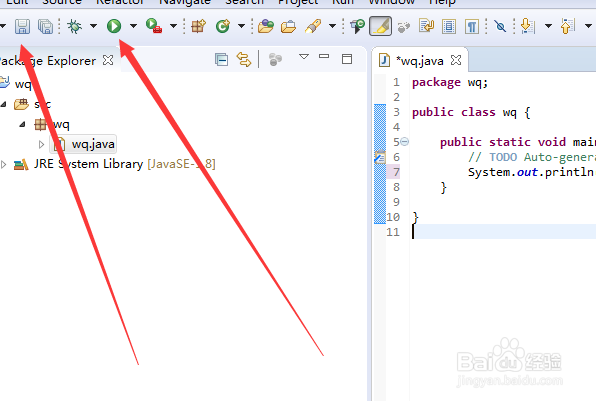The image size is (596, 401).
Task: Toggle Mark Occurrences highlighter button
Action: point(380,26)
